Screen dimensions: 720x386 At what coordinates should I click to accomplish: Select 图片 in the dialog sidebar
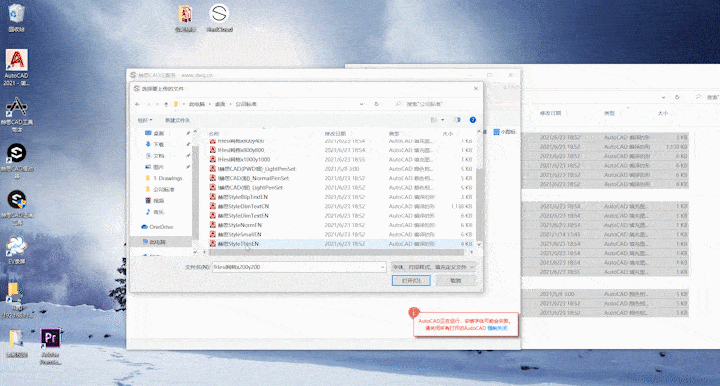tap(159, 167)
